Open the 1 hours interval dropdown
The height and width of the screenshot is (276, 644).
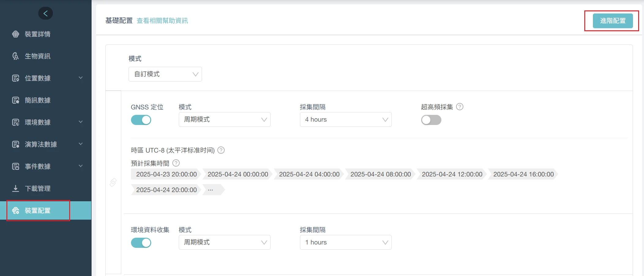346,242
